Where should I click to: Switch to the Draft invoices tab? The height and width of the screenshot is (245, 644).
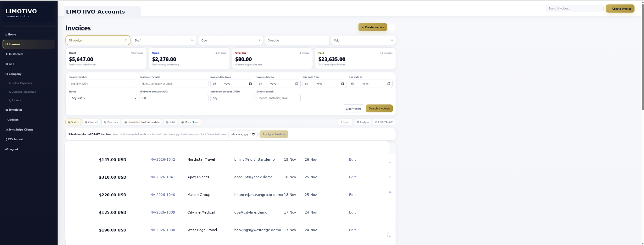point(164,40)
